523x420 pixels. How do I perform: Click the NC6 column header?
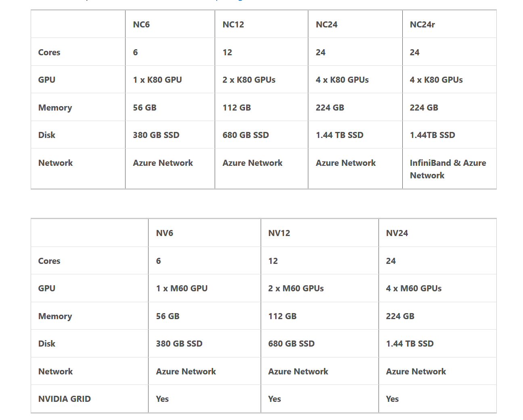(x=170, y=24)
